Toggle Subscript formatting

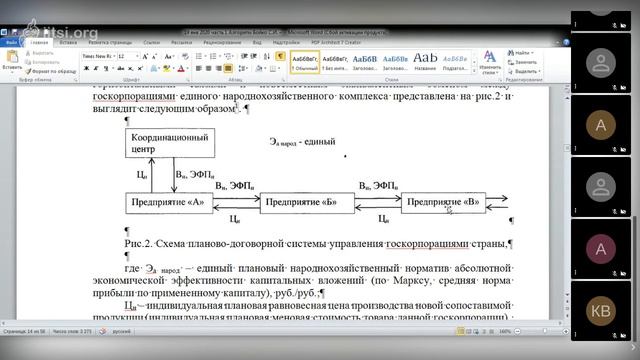pos(130,69)
